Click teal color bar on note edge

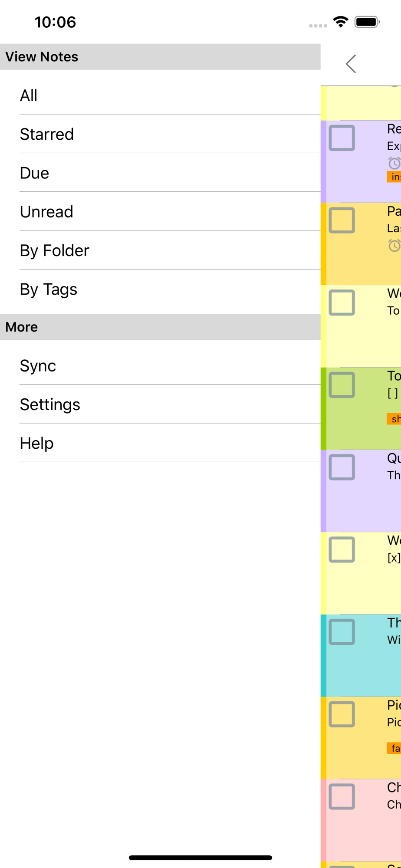pyautogui.click(x=323, y=655)
